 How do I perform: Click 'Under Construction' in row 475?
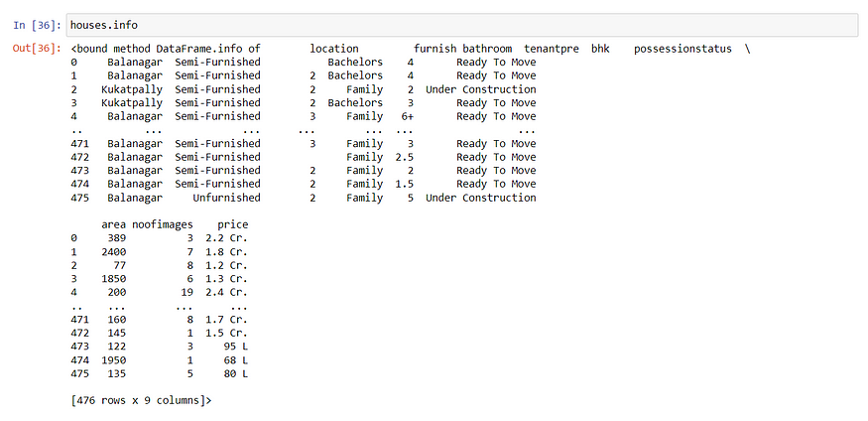click(x=480, y=198)
